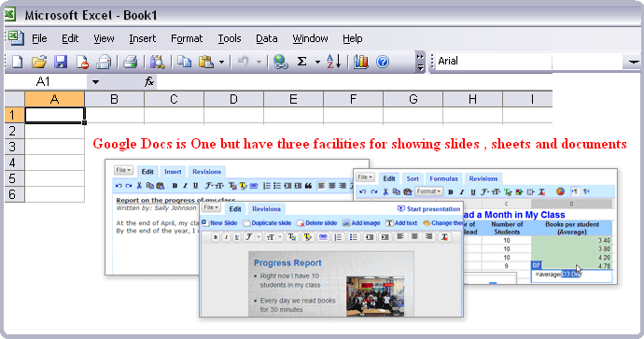644x339 pixels.
Task: Open Print Preview from the toolbar
Action: click(157, 62)
